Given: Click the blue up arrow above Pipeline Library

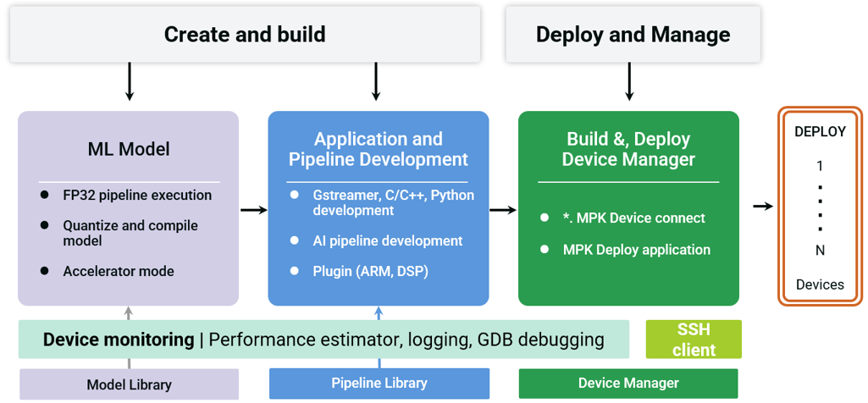Looking at the screenshot, I should coord(379,313).
